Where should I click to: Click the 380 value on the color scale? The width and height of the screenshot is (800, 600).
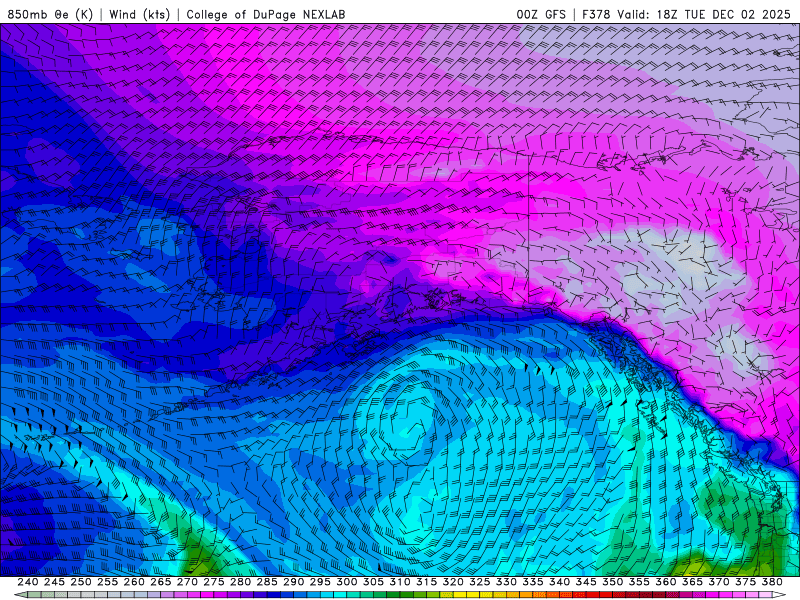click(x=772, y=582)
